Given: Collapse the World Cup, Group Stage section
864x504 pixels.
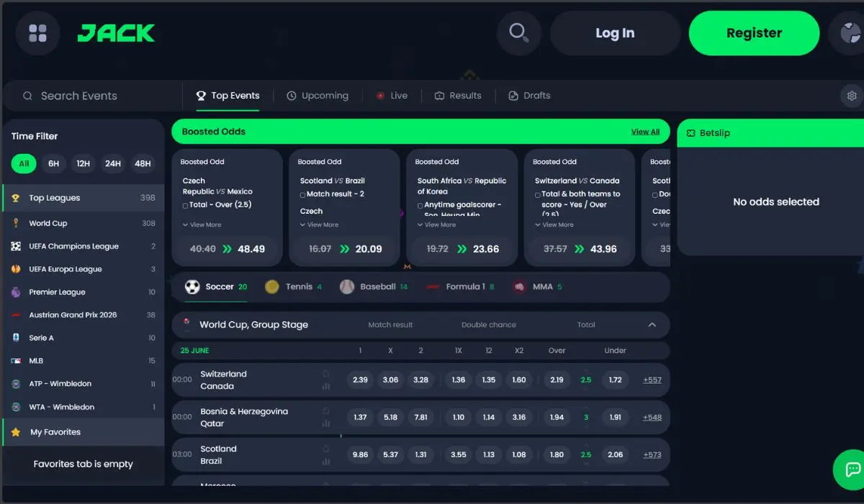Looking at the screenshot, I should [x=652, y=325].
